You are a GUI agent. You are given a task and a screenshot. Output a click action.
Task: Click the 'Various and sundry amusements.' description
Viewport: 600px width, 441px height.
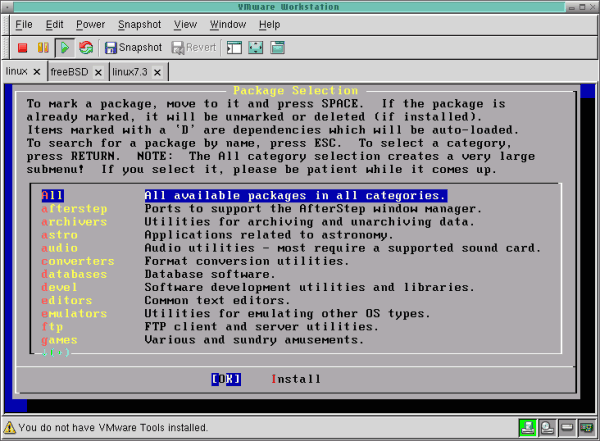tap(254, 340)
